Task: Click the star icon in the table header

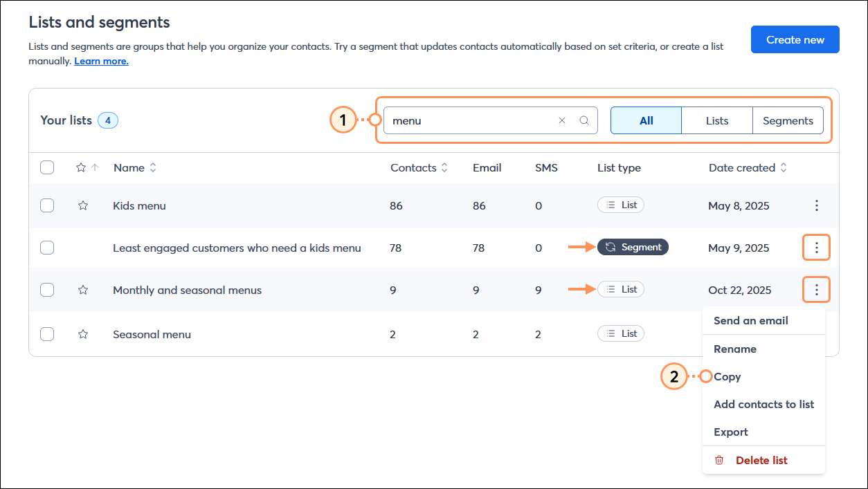Action: coord(81,167)
